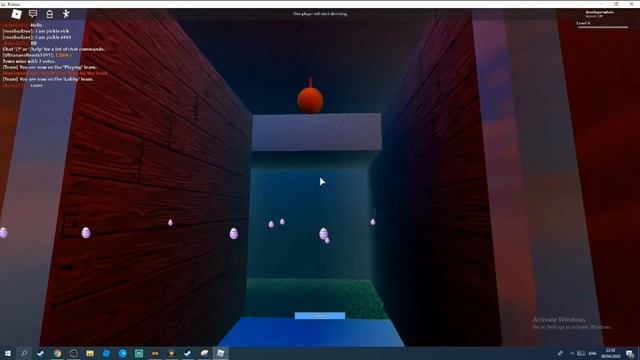Click the orange ball on the platform
Viewport: 640px width, 360px height.
click(310, 100)
